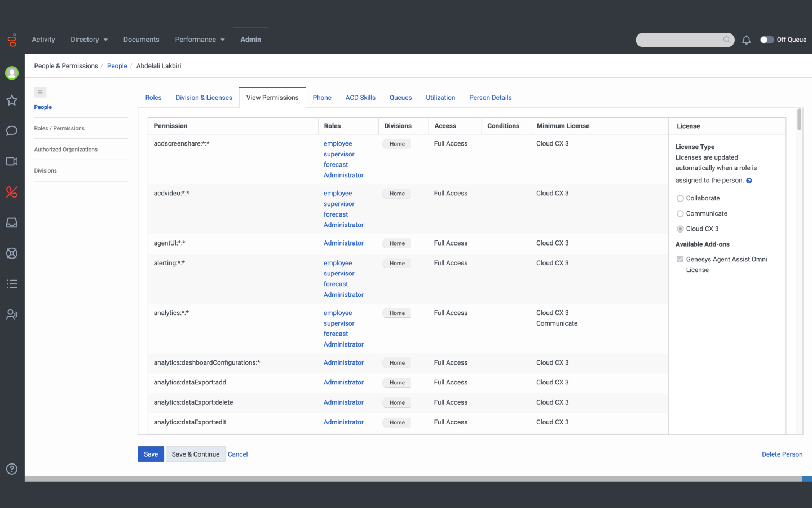The width and height of the screenshot is (812, 508).
Task: Open the inbox tray icon in sidebar
Action: tap(12, 222)
